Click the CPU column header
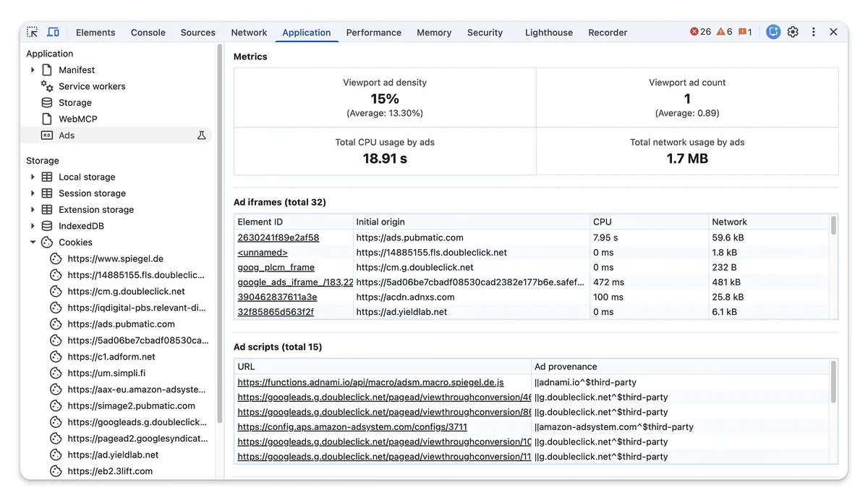Viewport: 868px width, 501px height. pos(650,222)
